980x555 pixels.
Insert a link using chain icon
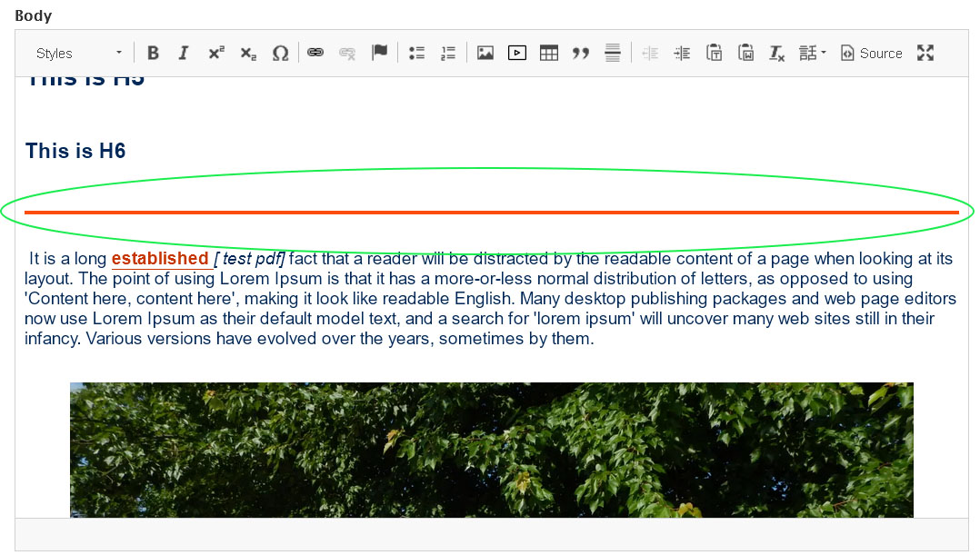(315, 53)
